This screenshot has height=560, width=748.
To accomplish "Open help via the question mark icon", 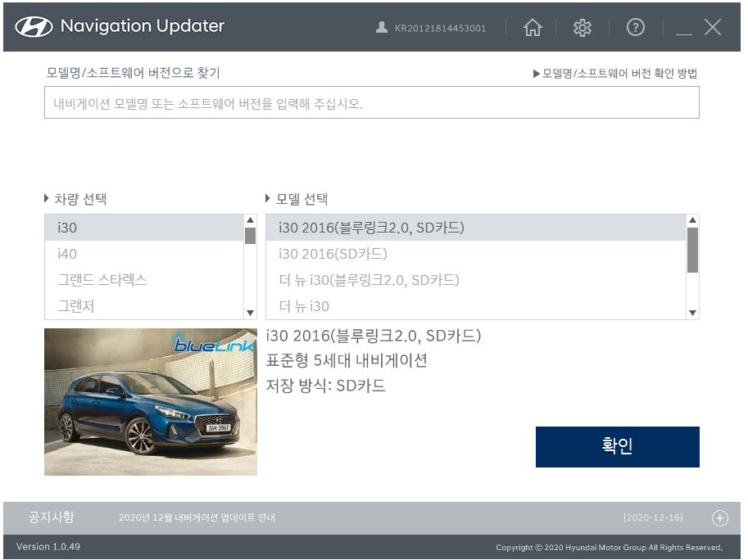I will (636, 28).
